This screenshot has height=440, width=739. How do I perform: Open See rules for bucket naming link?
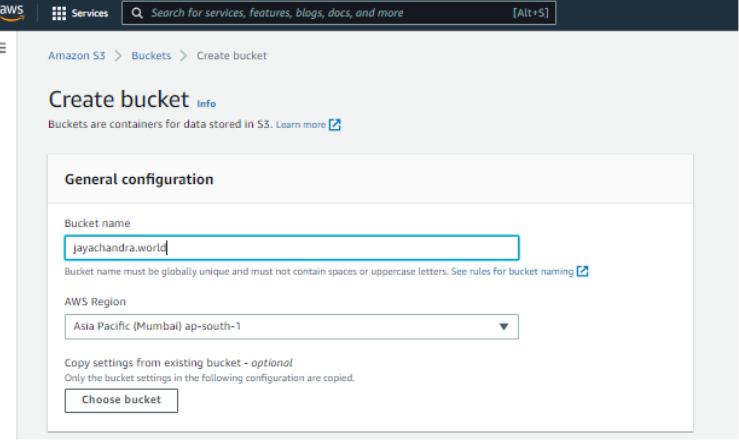coord(511,271)
